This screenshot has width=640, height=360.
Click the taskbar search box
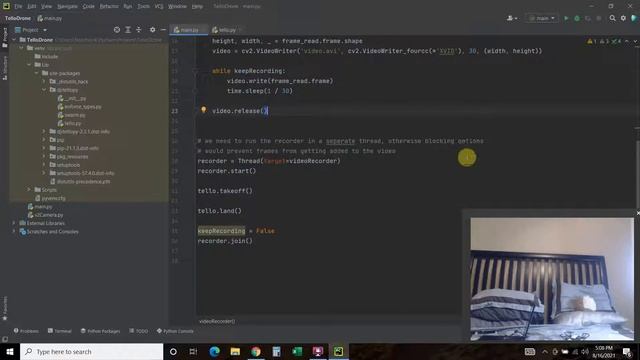91,351
